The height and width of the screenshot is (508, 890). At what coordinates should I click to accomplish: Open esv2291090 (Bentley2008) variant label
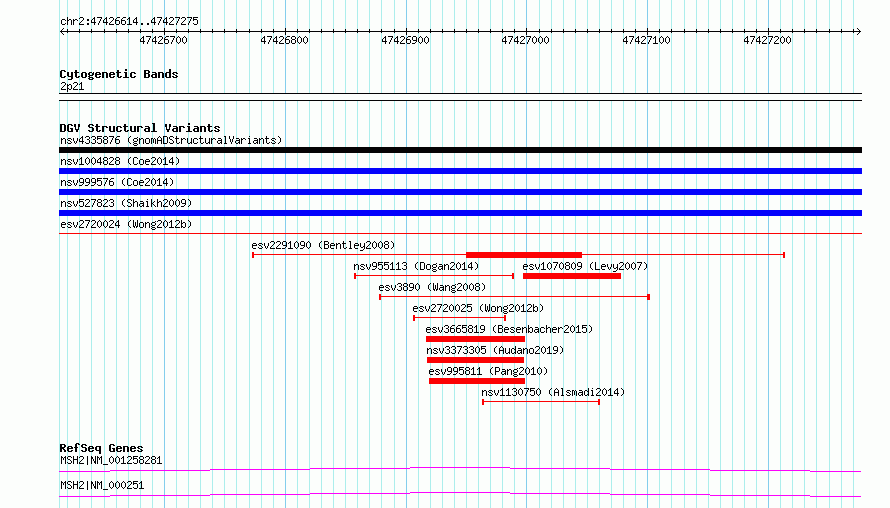(323, 245)
